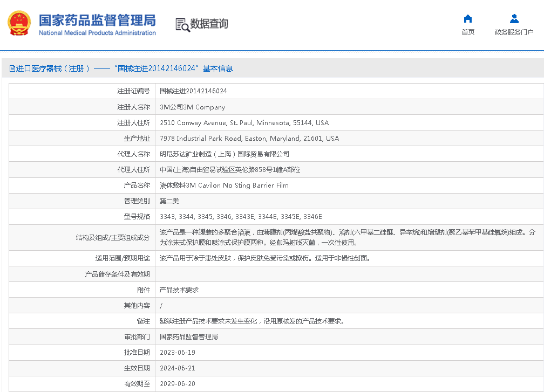Click the 国家药品监督管理局 header title
This screenshot has width=544, height=392.
coord(97,20)
